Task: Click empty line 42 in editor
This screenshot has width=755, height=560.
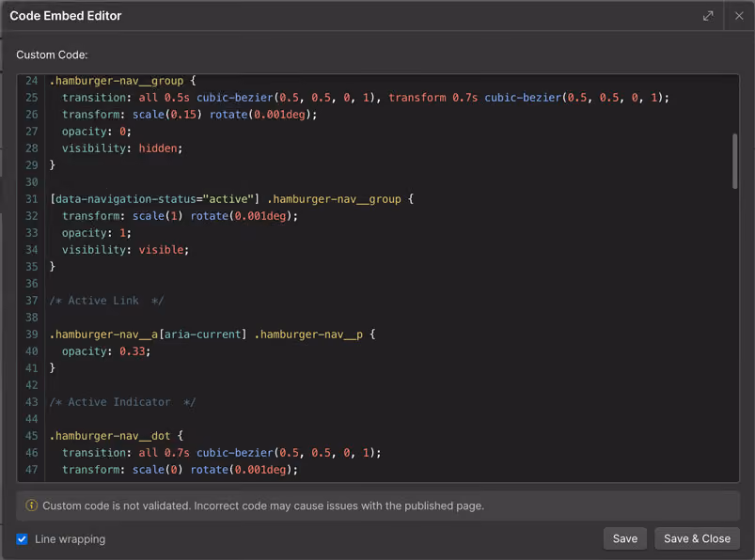Action: pos(388,385)
